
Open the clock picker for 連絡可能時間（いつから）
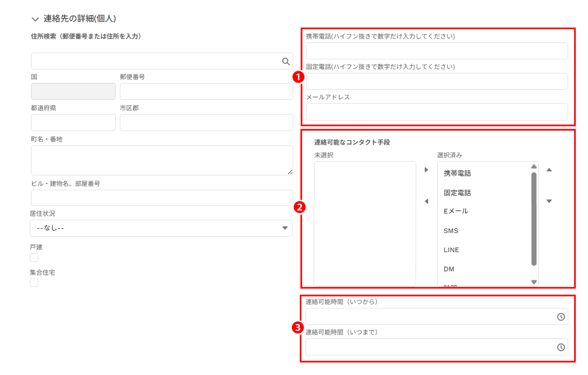point(561,317)
